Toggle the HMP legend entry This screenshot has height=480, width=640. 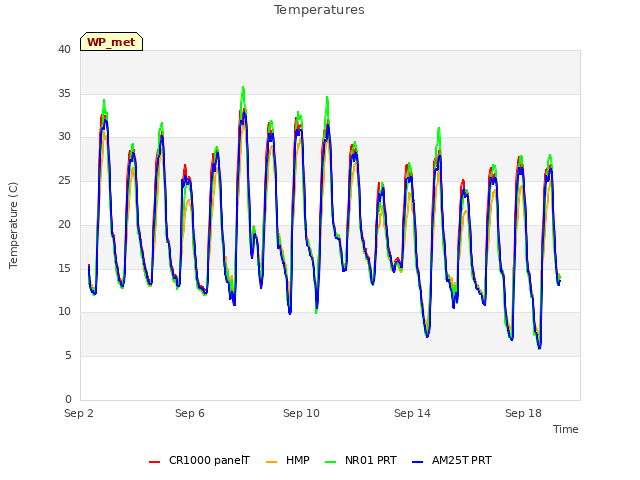(x=288, y=460)
